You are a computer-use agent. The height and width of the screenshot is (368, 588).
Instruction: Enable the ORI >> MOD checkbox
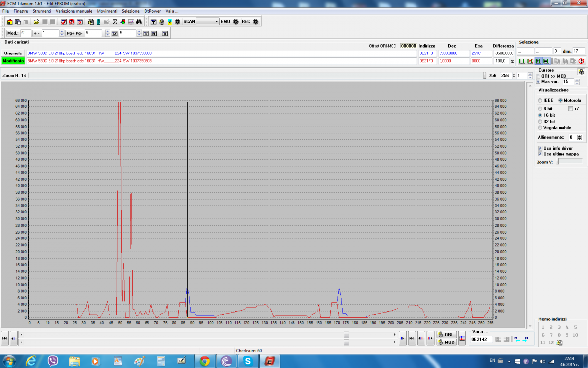tap(538, 76)
